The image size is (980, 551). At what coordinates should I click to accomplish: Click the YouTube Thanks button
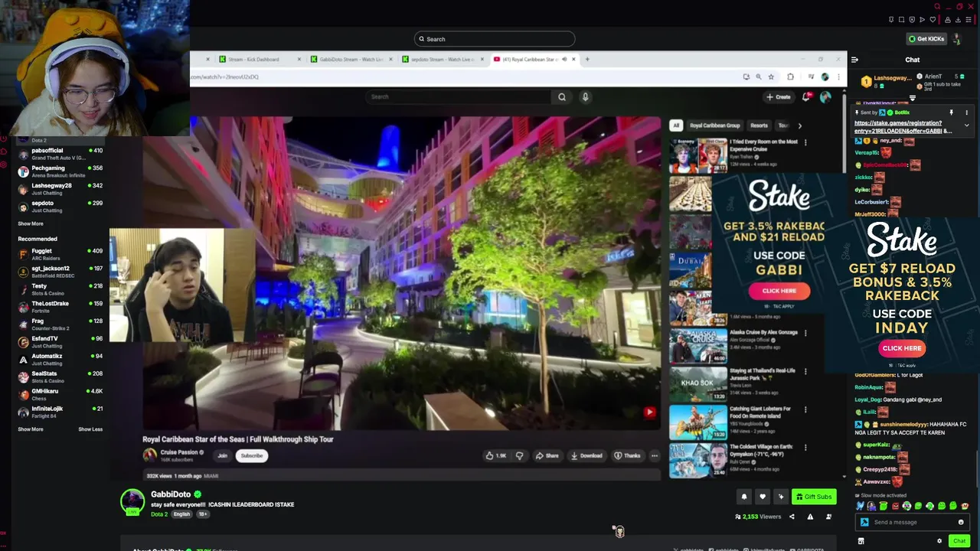[x=627, y=455]
